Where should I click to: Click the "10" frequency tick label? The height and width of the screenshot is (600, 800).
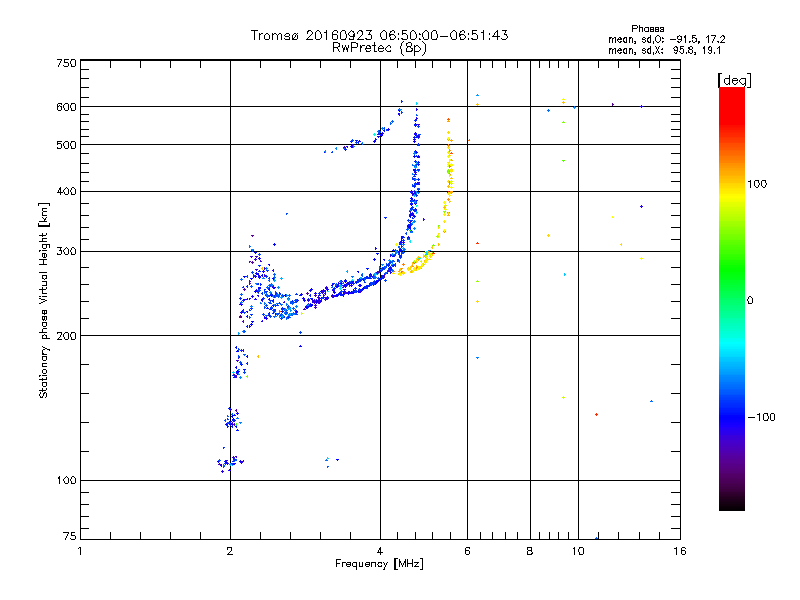coord(578,551)
